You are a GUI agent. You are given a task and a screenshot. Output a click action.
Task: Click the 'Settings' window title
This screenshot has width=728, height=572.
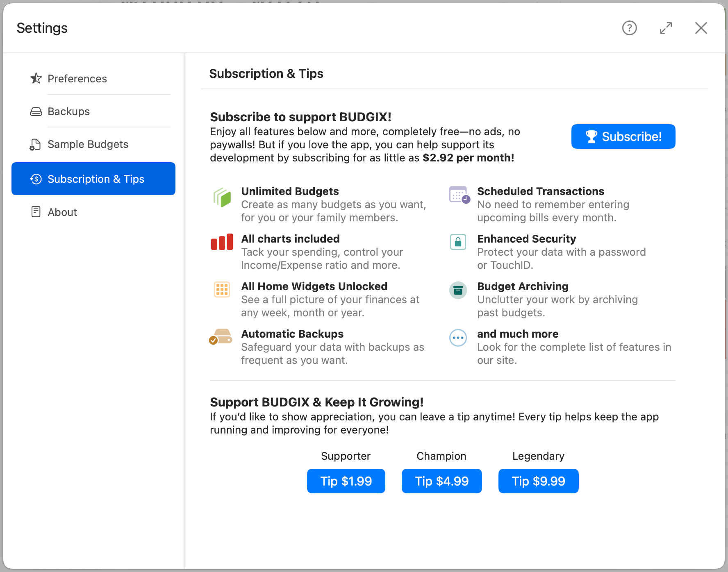point(42,28)
